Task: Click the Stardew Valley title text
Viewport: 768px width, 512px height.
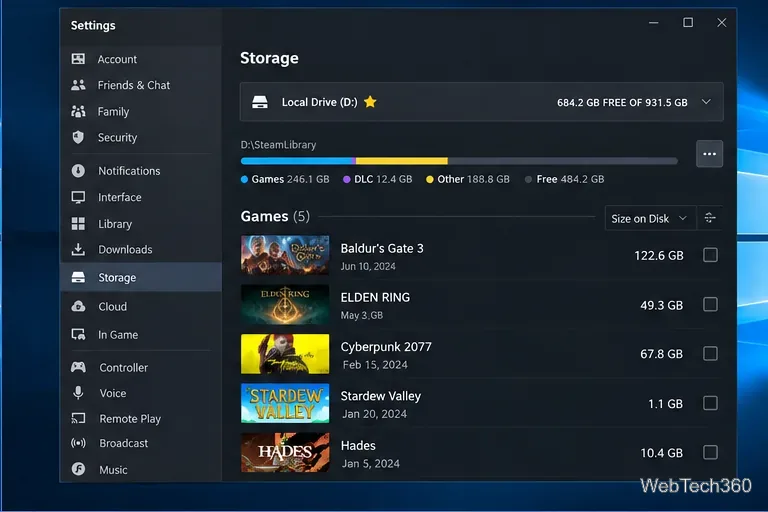Action: (x=381, y=396)
